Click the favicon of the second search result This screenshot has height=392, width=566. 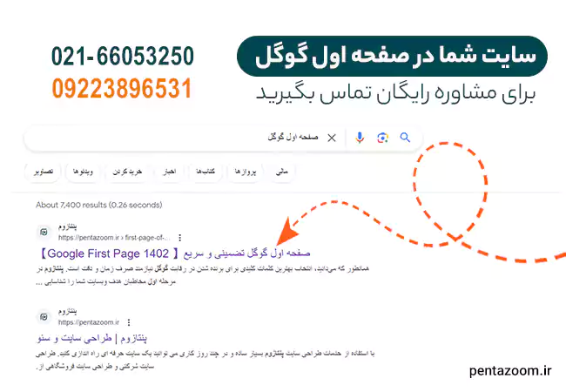44,317
